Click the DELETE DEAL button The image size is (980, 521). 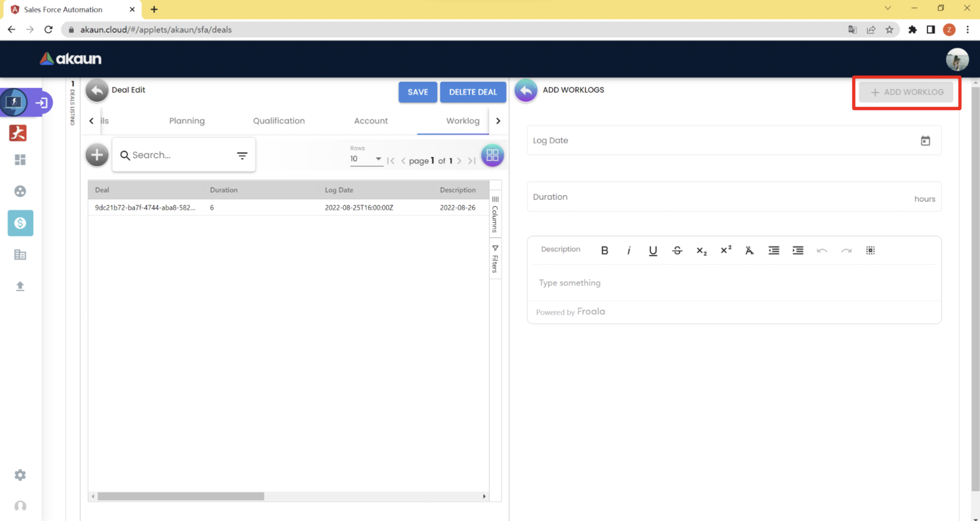click(472, 92)
